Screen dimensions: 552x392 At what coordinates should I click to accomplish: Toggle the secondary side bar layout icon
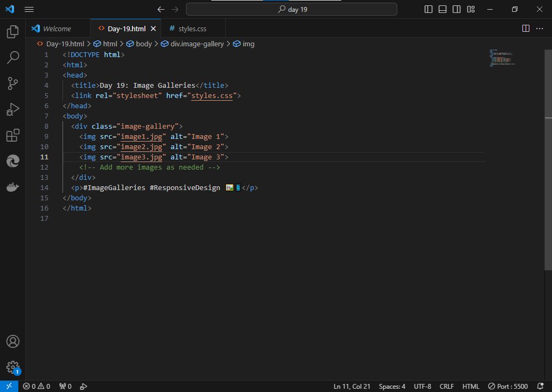coord(457,10)
